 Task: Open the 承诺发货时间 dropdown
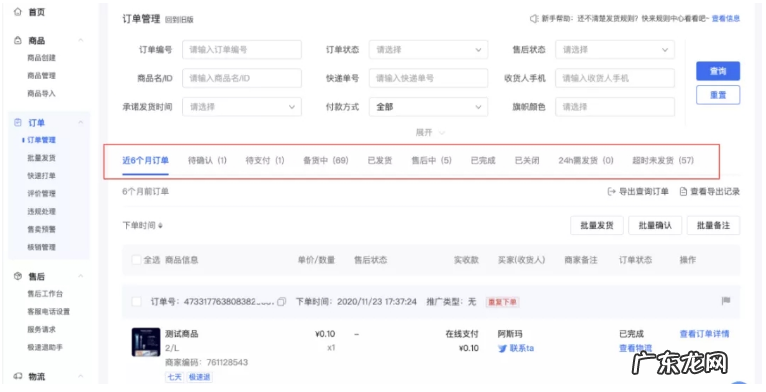242,107
